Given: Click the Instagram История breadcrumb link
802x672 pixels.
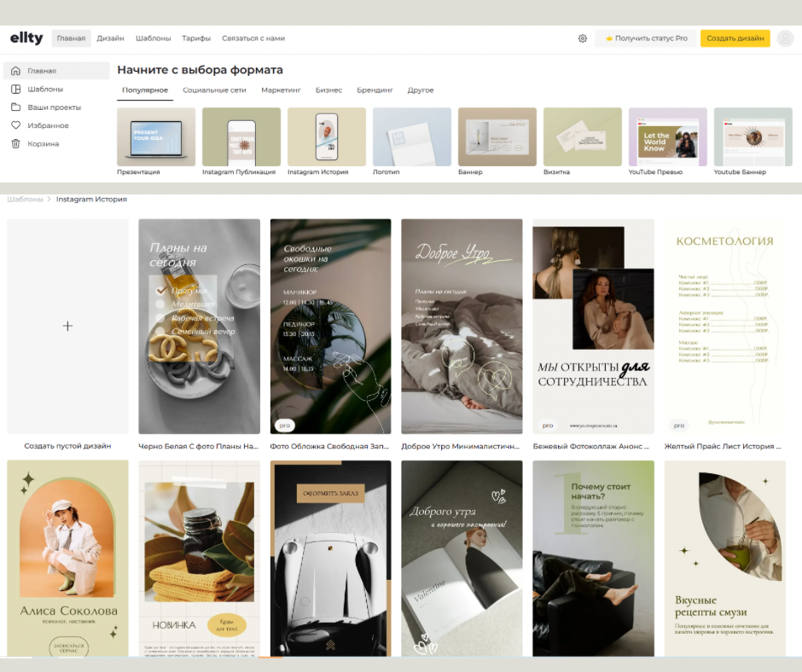Looking at the screenshot, I should pos(91,199).
